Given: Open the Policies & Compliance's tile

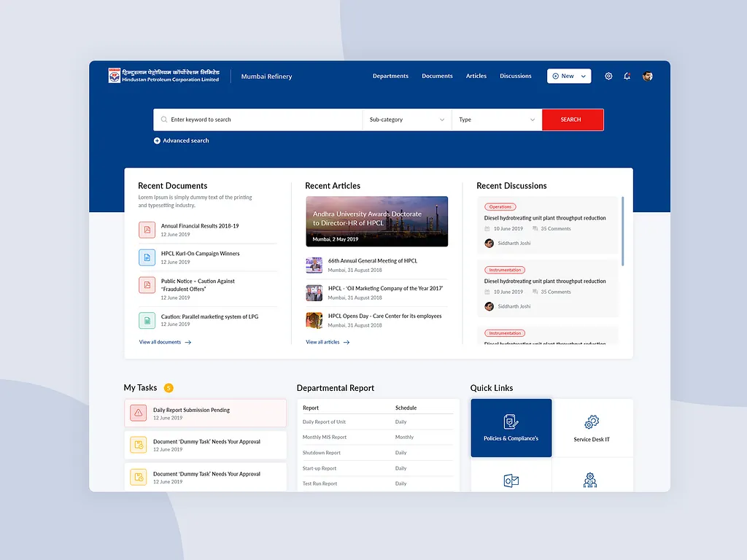Looking at the screenshot, I should click(511, 428).
